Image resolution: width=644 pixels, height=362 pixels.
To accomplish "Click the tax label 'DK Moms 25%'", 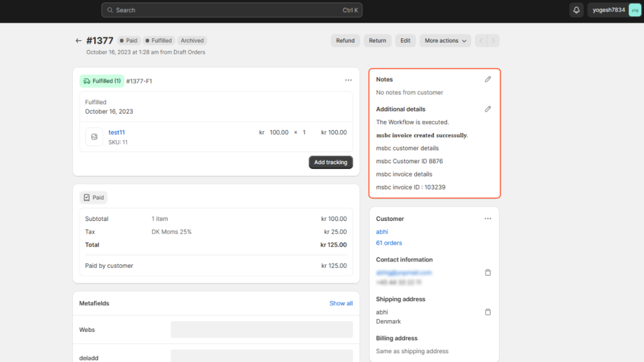I will pos(172,232).
